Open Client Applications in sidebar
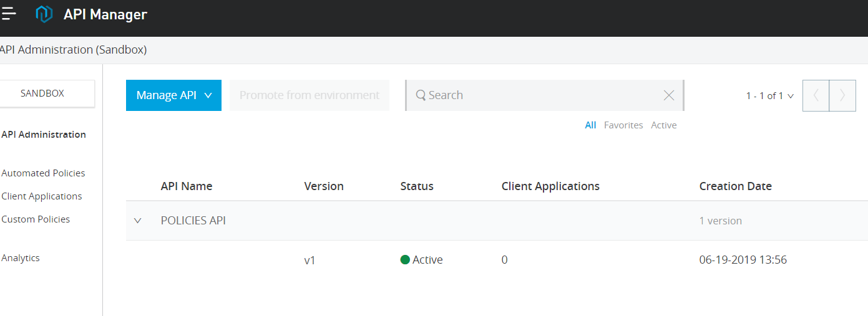The height and width of the screenshot is (316, 868). 42,196
